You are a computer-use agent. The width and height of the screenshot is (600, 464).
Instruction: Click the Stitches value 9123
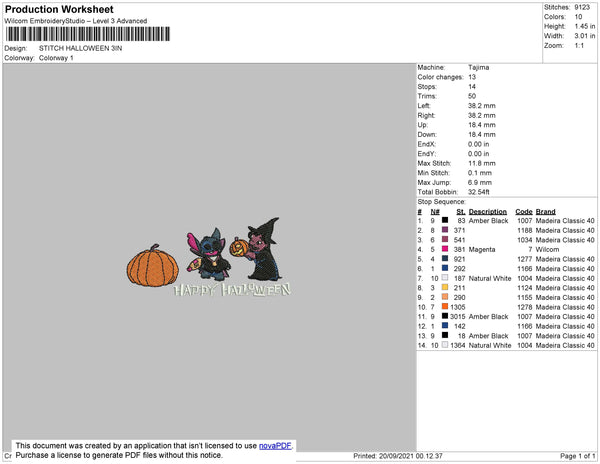tap(582, 7)
